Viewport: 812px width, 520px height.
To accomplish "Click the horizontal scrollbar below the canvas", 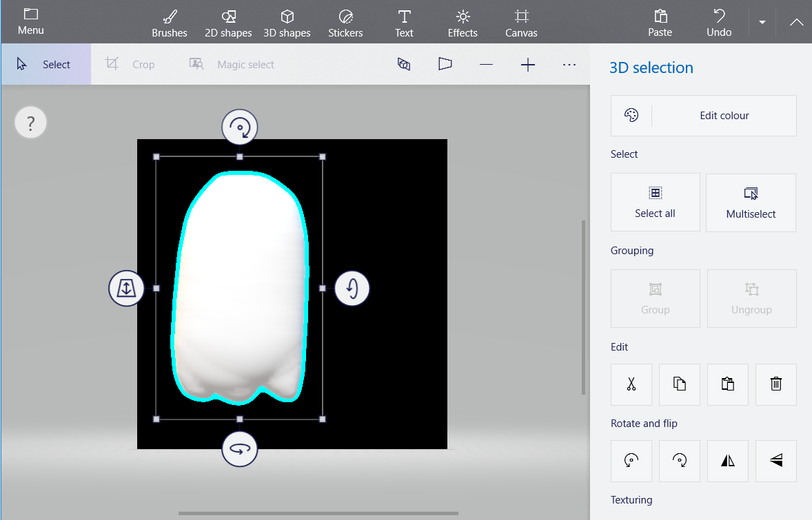I will tap(318, 513).
